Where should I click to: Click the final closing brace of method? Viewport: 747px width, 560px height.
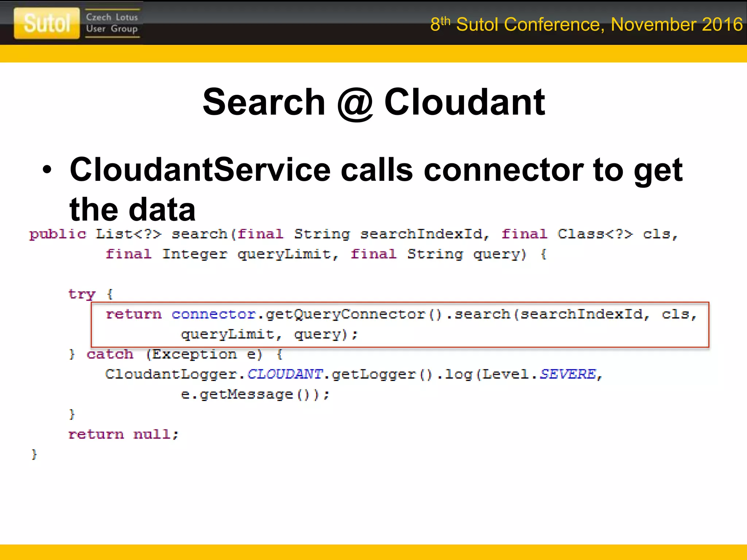click(x=34, y=454)
